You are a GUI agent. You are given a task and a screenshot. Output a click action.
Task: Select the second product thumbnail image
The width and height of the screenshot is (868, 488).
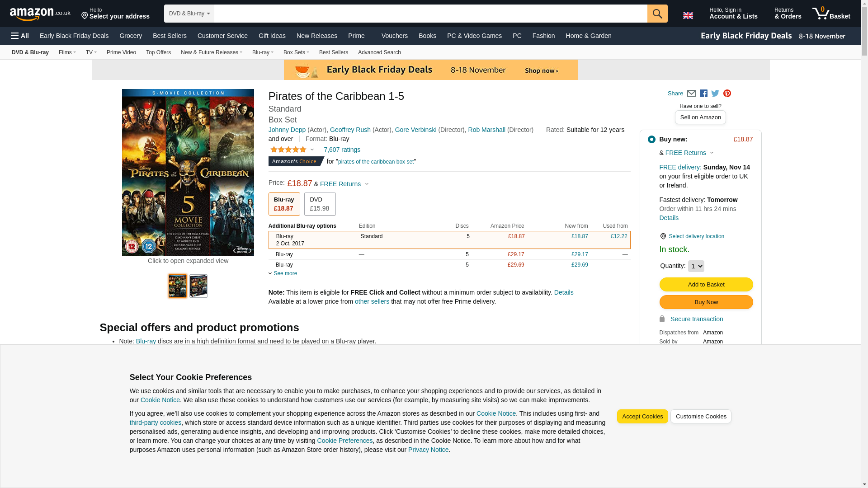click(198, 286)
